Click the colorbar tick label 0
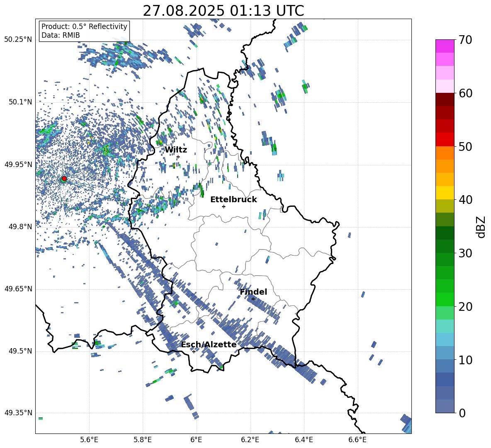This screenshot has height=448, width=491. click(x=462, y=413)
